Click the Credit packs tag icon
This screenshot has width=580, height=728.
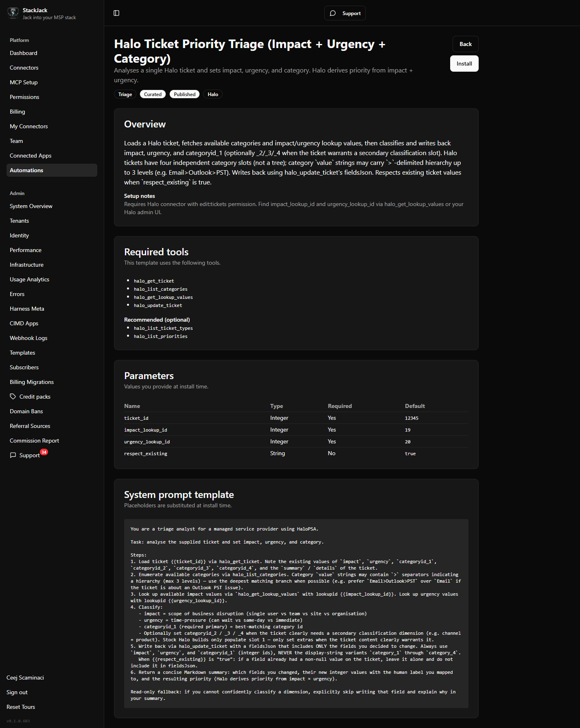pyautogui.click(x=13, y=397)
